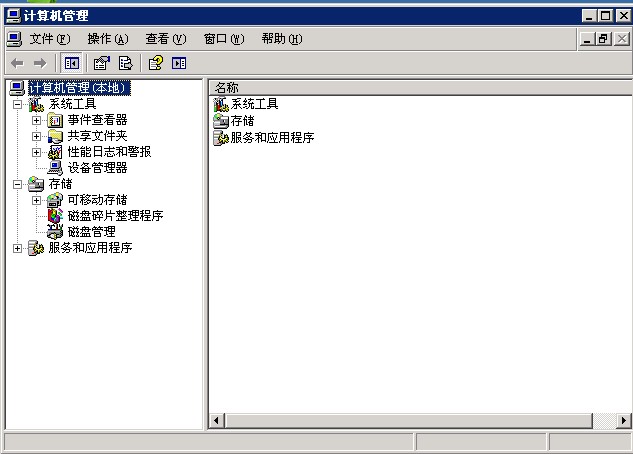
Task: Select 共享文件夹 in the tree
Action: tap(97, 136)
